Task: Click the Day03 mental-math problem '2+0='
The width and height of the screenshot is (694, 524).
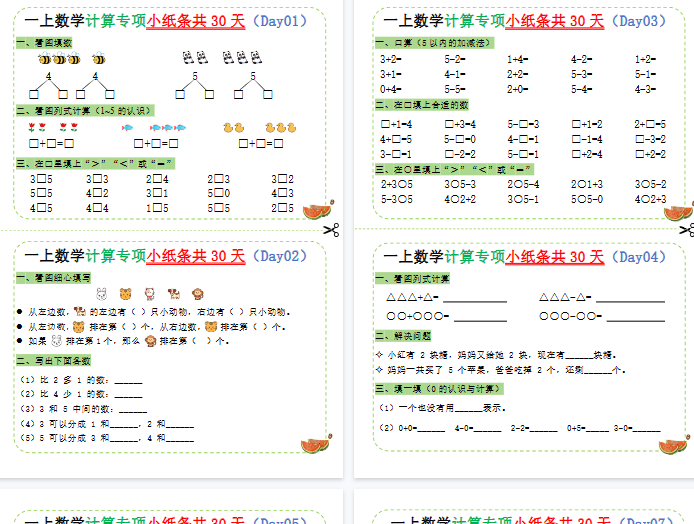Action: [517, 89]
